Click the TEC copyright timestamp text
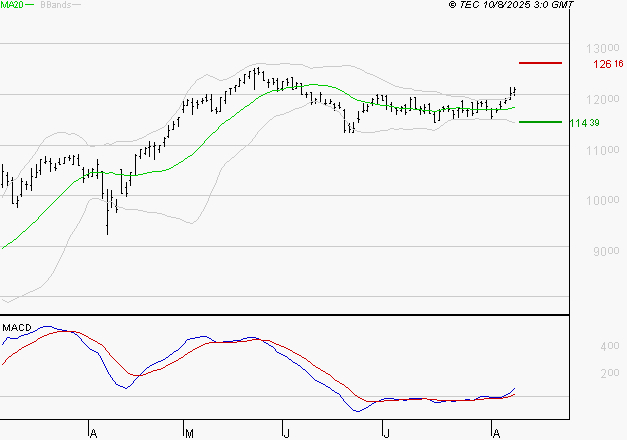 (x=511, y=5)
